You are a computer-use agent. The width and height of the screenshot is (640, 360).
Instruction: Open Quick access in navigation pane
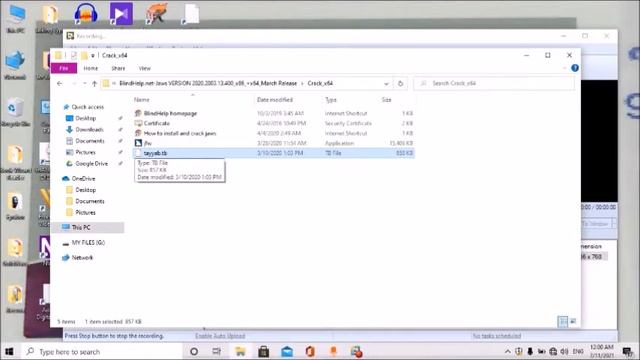tap(87, 107)
